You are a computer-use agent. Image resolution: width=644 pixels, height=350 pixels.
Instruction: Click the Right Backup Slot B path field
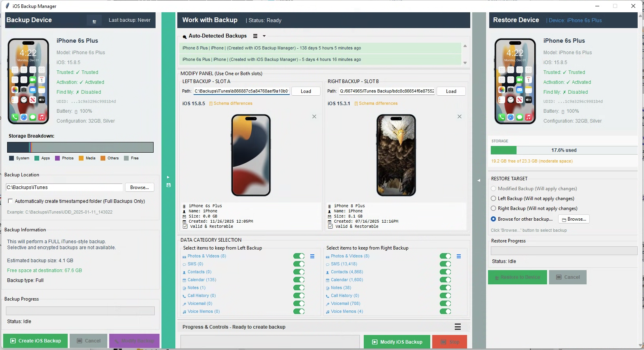[387, 91]
